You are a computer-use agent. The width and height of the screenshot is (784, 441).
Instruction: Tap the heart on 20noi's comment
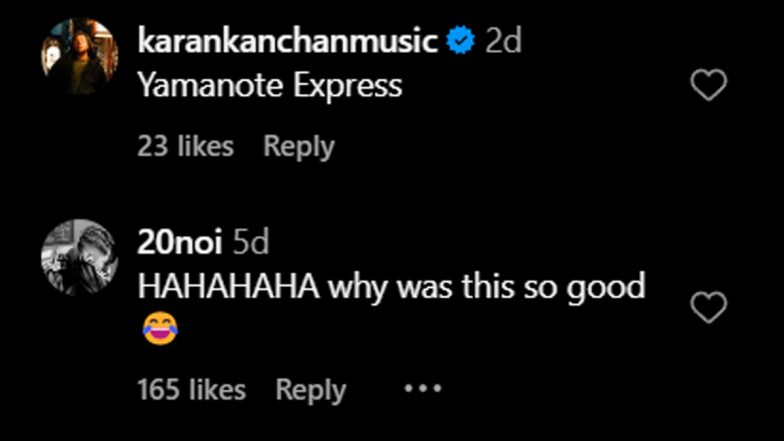[x=709, y=307]
